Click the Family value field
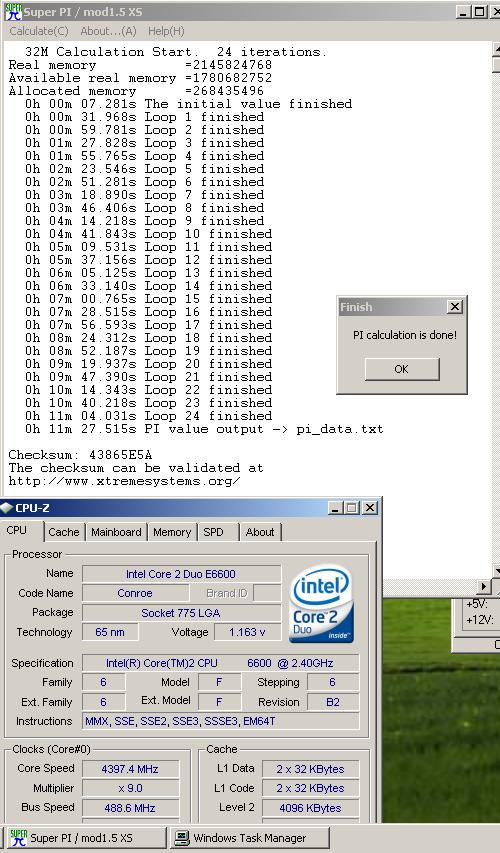Image resolution: width=500 pixels, height=853 pixels. pos(103,682)
